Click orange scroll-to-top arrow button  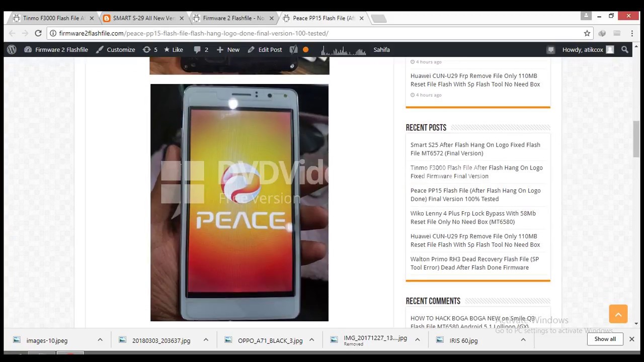pyautogui.click(x=618, y=314)
